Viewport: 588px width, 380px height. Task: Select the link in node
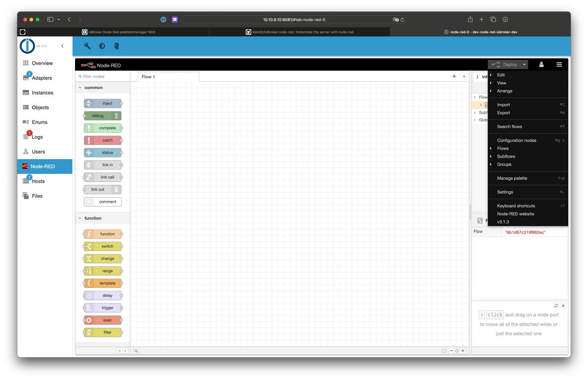(x=102, y=165)
